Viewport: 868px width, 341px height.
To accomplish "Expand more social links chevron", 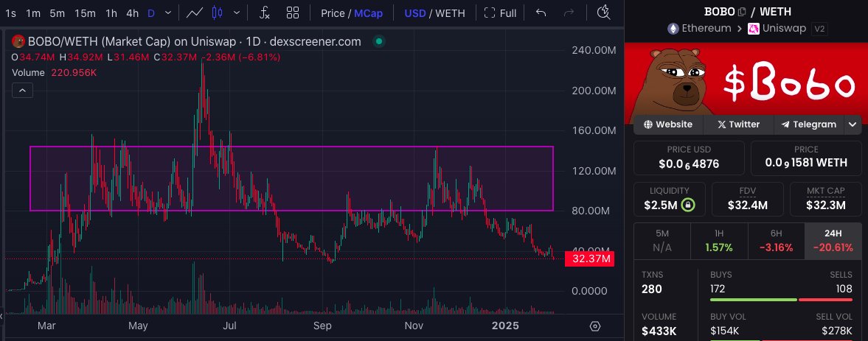I will 853,124.
